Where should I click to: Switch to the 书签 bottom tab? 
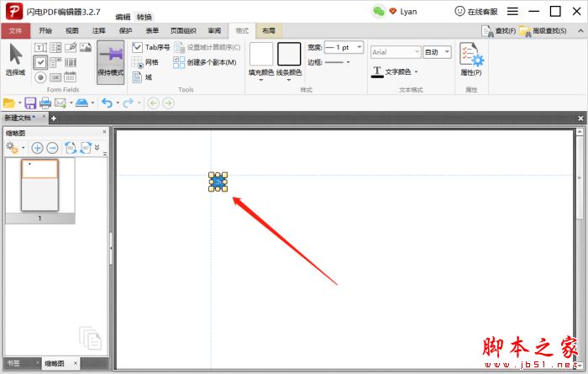tap(14, 363)
